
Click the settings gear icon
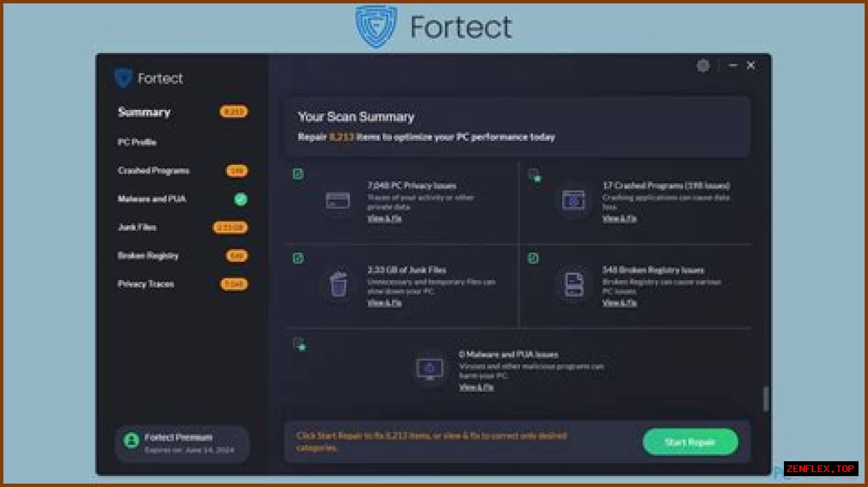703,66
